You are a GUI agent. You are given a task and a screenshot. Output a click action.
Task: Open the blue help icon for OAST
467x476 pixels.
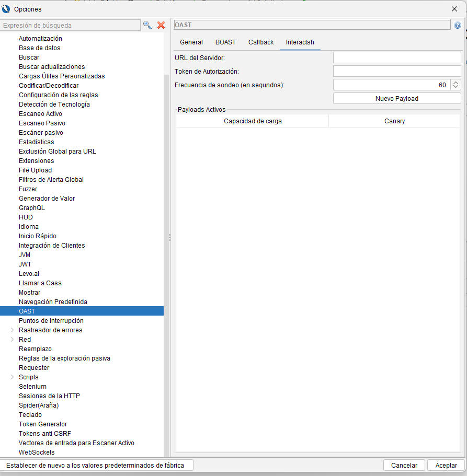(x=458, y=25)
